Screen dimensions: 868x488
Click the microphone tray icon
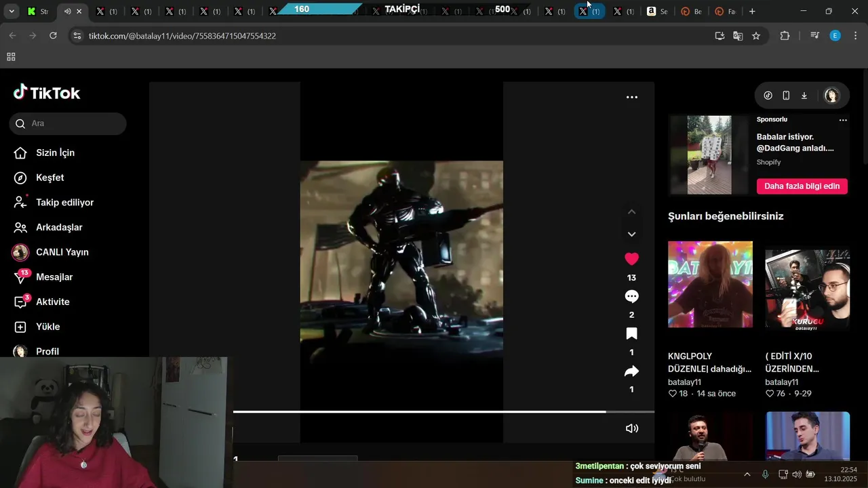click(765, 474)
